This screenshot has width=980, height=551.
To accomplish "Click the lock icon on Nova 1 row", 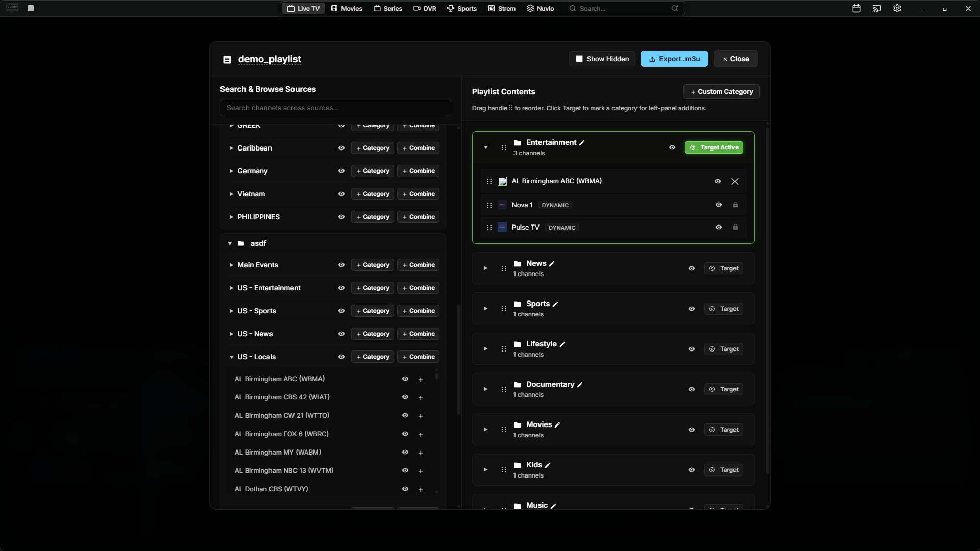I will point(736,205).
